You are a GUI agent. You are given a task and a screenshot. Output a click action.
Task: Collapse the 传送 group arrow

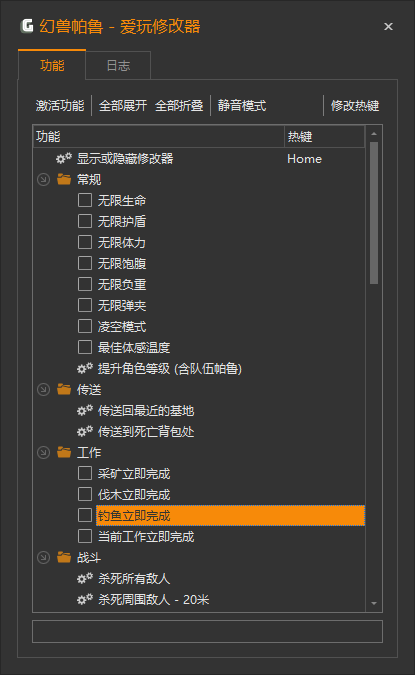coord(43,390)
